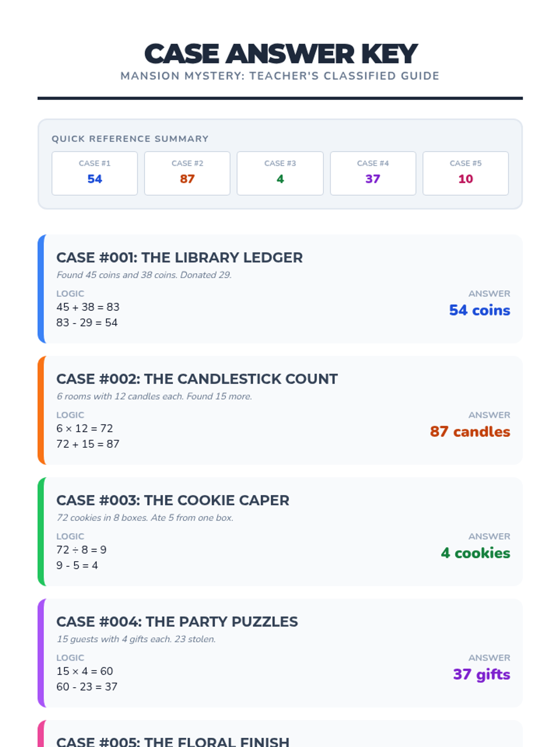This screenshot has height=747, width=560.
Task: Click the orange accent bar of Case #002
Action: point(41,410)
